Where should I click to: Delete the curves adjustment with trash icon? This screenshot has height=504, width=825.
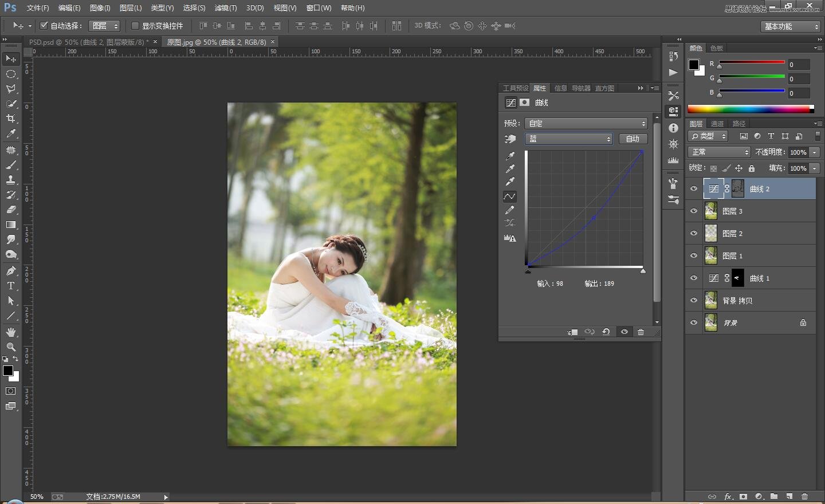click(x=641, y=332)
